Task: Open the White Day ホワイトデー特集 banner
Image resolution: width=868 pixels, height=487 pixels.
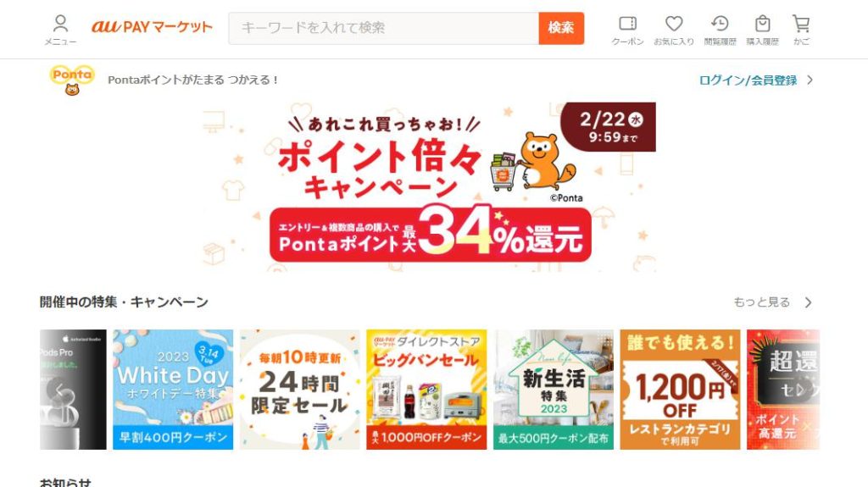Action: [173, 390]
